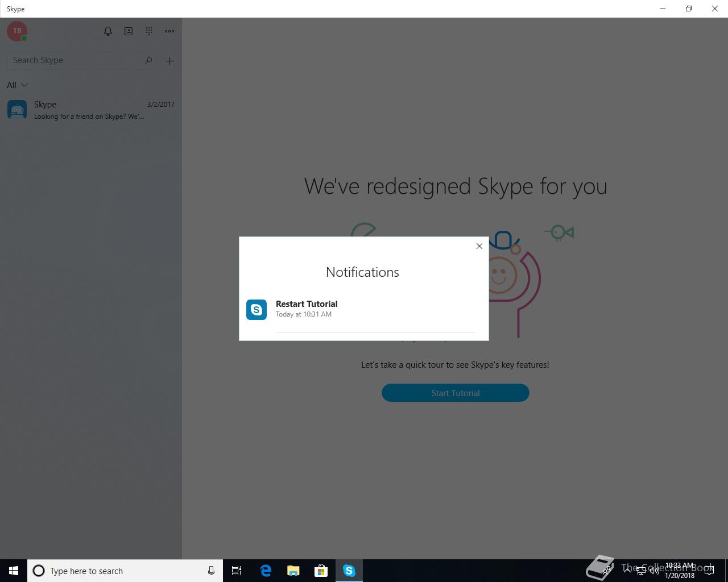Open the dial pad icon
728x582 pixels.
149,31
